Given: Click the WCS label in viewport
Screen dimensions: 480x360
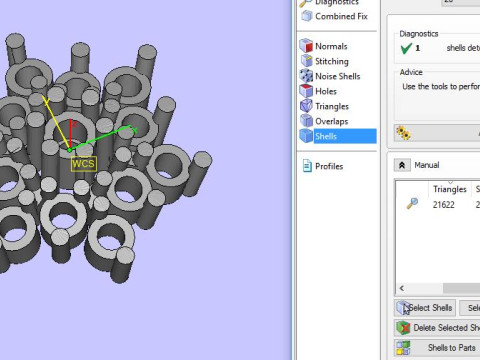Looking at the screenshot, I should [x=84, y=164].
